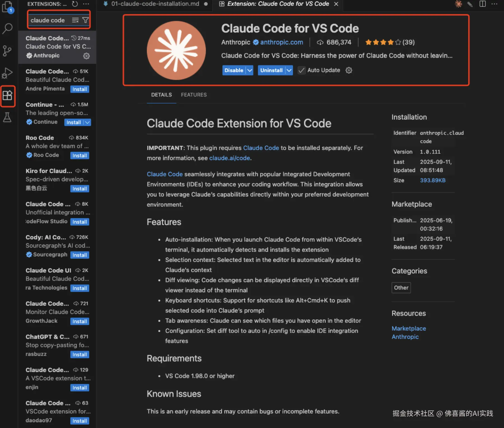
Task: Uninstall the Claude Code extension
Action: [x=271, y=70]
